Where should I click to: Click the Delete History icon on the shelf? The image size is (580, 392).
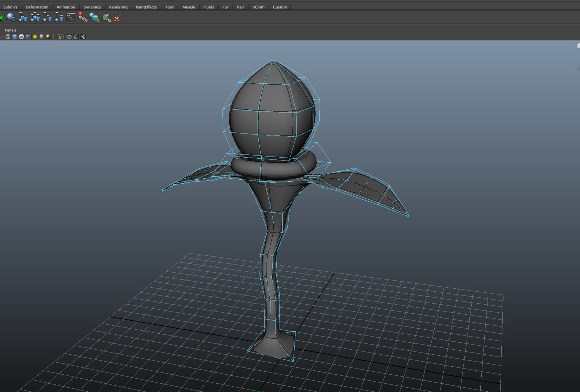[x=11, y=17]
